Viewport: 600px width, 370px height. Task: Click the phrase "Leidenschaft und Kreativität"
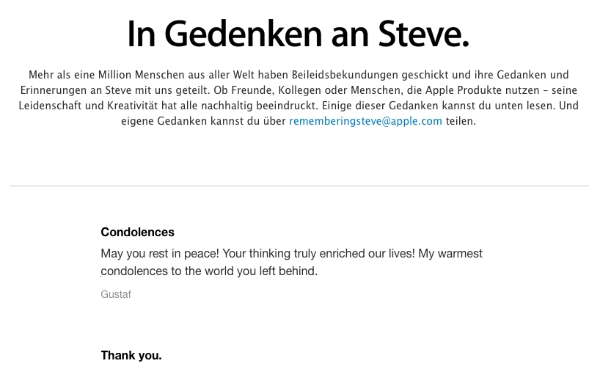click(88, 106)
